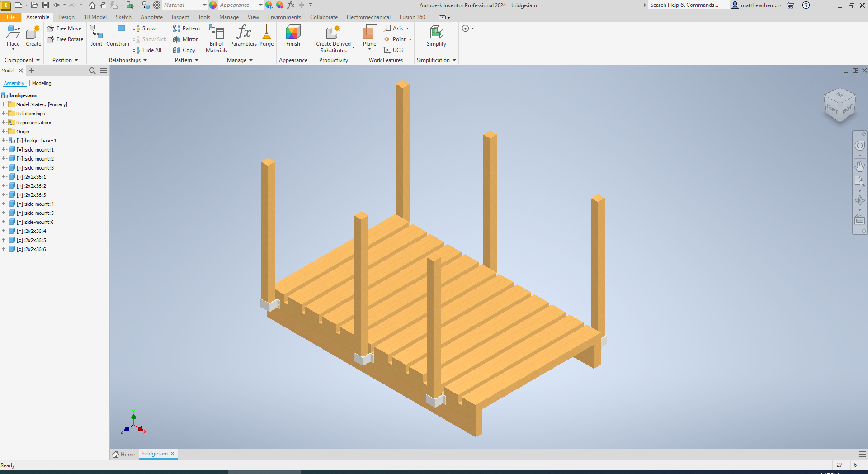Activate the Pan hand tool in navigation bar
This screenshot has height=474, width=868.
[859, 166]
